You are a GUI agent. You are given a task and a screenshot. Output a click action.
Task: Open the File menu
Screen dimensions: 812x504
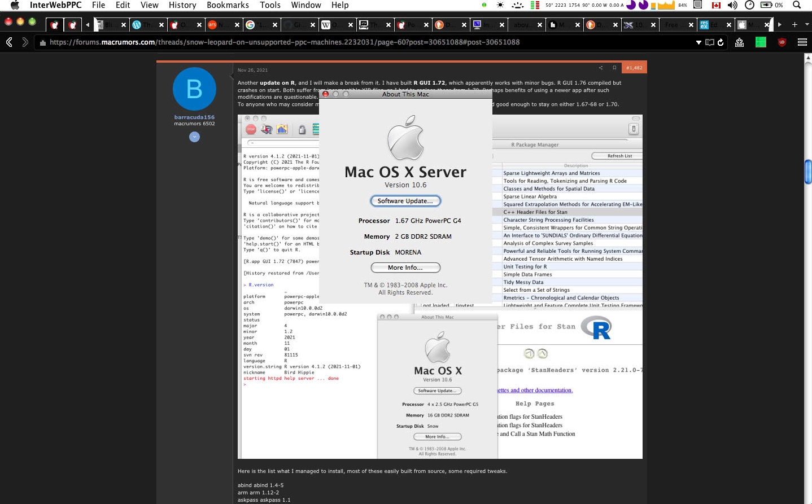(98, 5)
